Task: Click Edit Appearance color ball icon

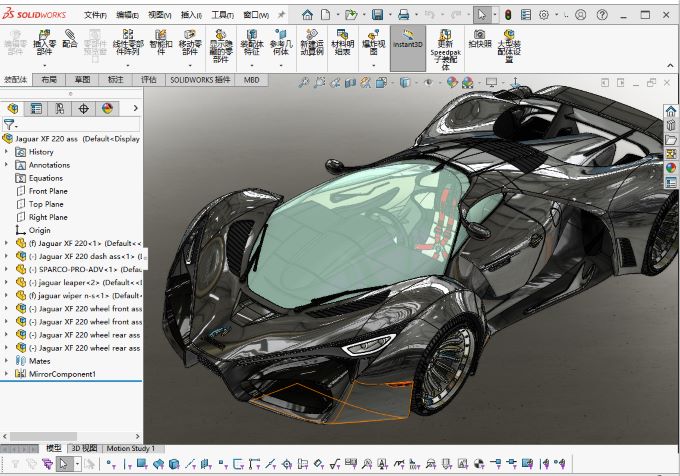Action: (x=452, y=82)
